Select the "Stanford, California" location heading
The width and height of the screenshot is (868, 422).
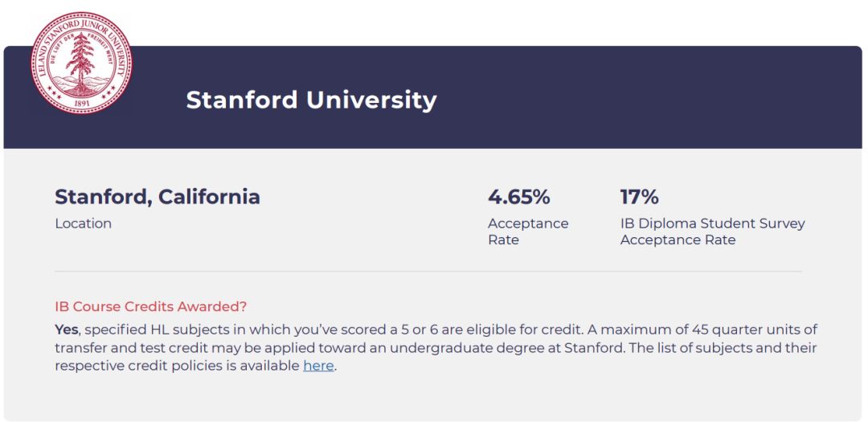(x=158, y=197)
